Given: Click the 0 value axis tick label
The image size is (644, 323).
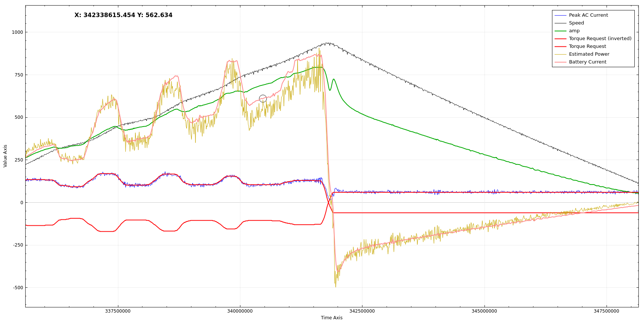Looking at the screenshot, I should pos(22,203).
